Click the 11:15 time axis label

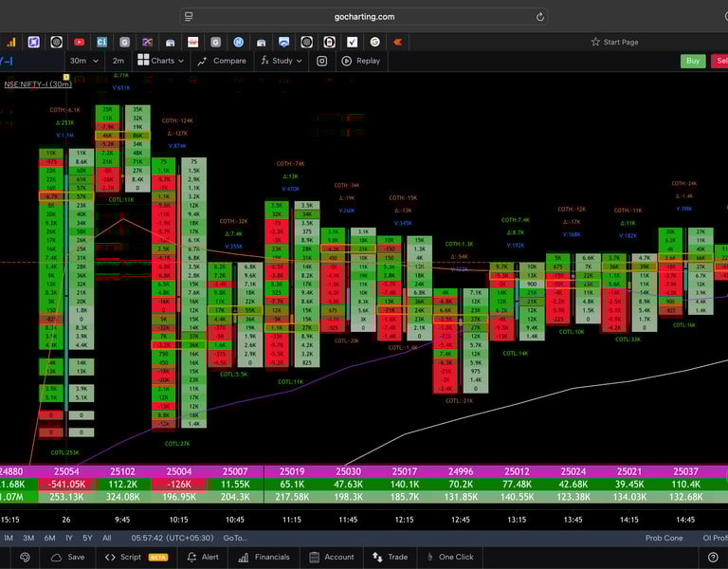(292, 520)
